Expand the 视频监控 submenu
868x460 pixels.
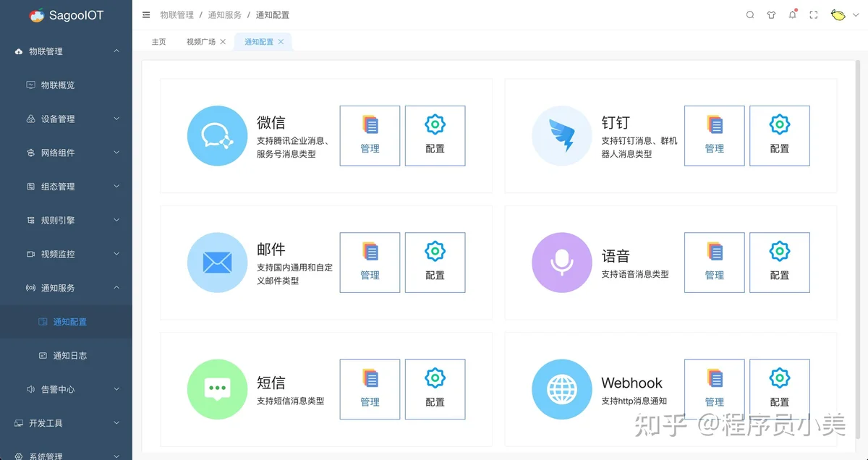(116, 254)
